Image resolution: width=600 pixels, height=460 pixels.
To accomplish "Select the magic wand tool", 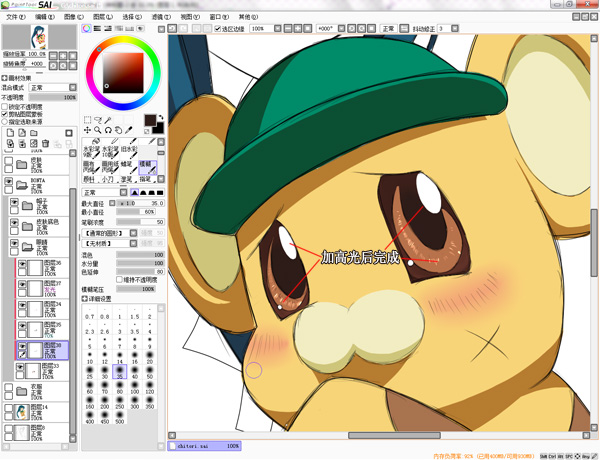I will (109, 120).
